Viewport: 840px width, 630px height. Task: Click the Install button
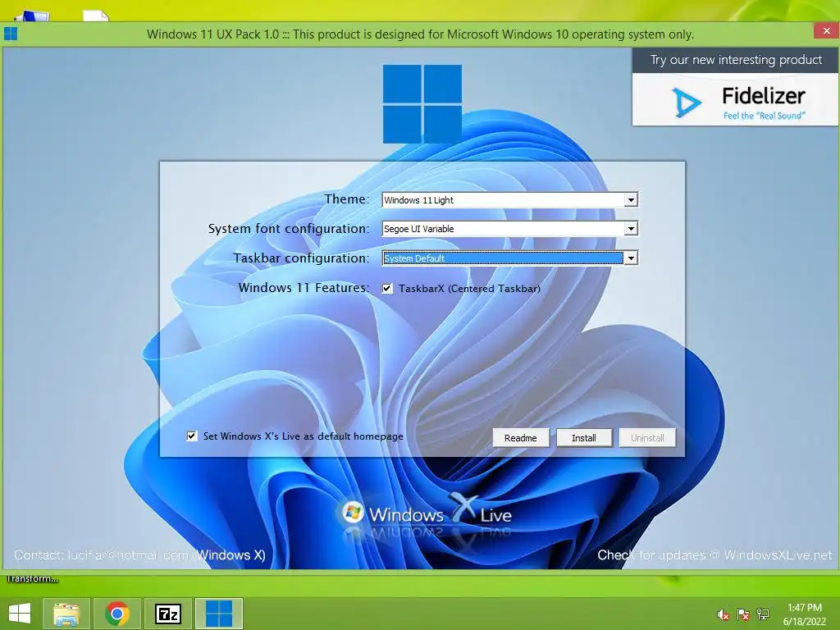click(584, 438)
